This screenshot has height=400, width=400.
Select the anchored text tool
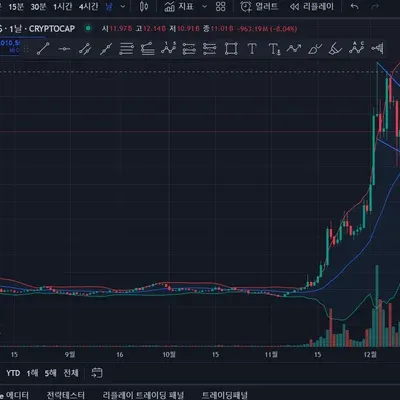[x=274, y=49]
